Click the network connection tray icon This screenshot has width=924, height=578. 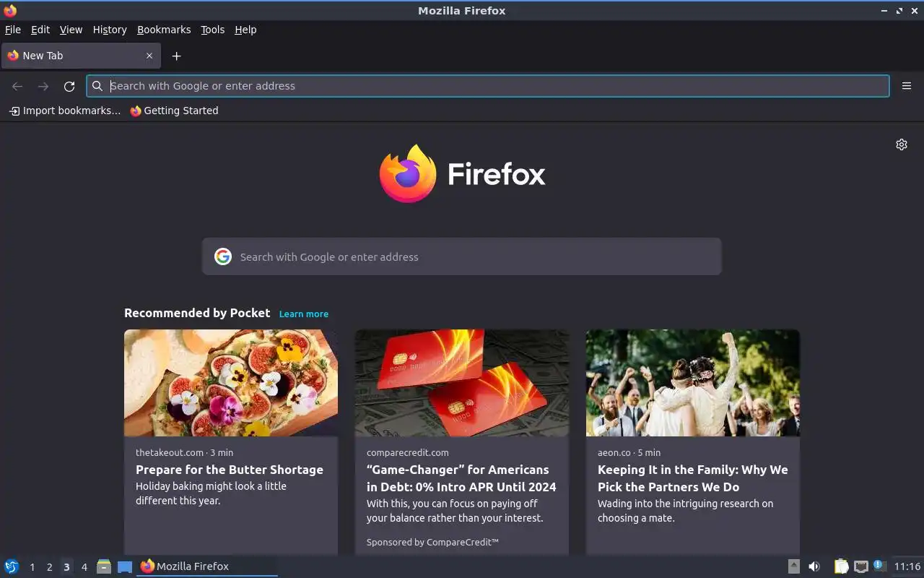[x=860, y=566]
